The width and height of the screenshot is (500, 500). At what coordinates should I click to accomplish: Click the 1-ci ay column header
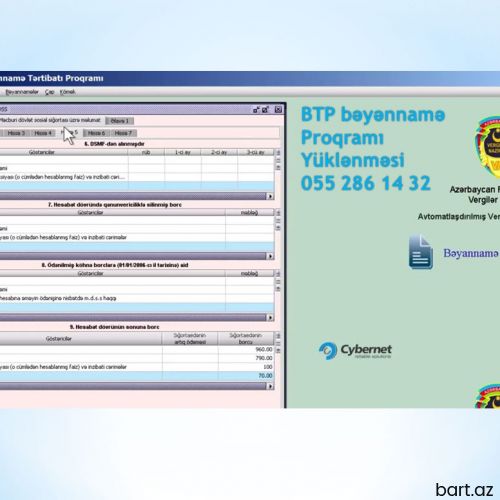183,152
